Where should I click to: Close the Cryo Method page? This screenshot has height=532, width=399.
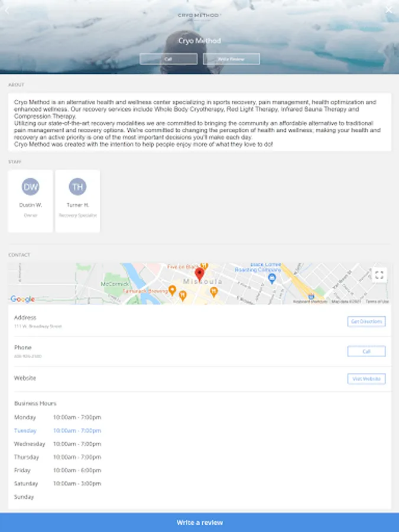point(389,9)
